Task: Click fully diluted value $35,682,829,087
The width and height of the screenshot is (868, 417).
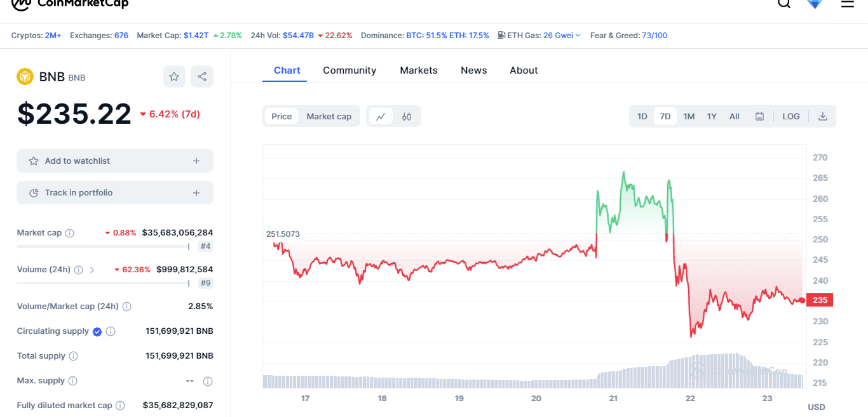Action: [178, 406]
